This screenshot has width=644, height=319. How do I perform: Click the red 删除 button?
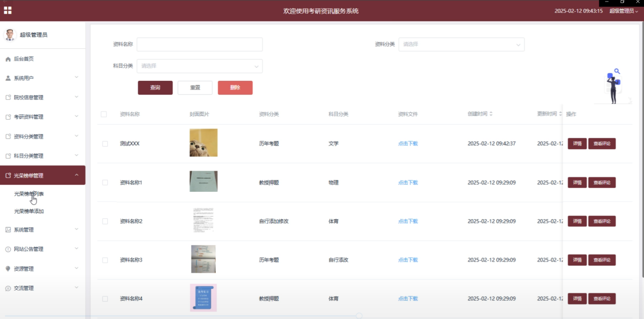235,88
